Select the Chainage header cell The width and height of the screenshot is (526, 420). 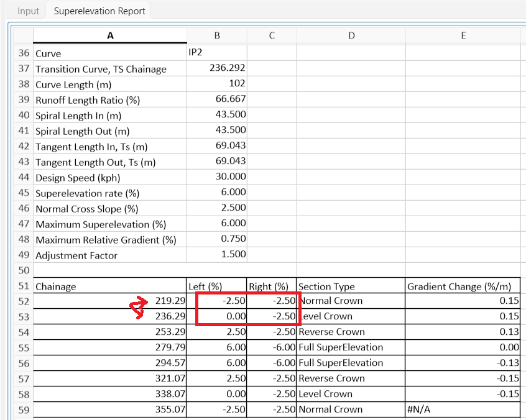click(x=109, y=286)
